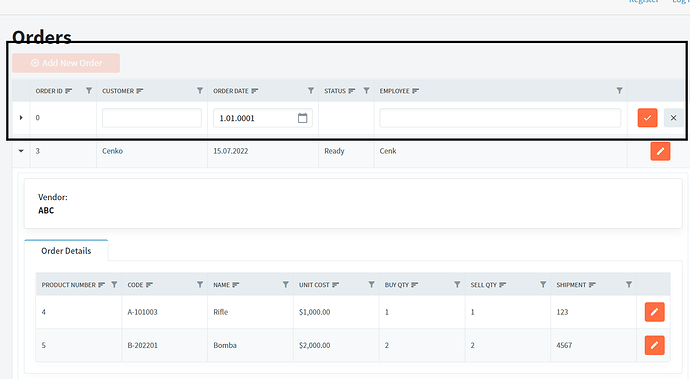This screenshot has width=690, height=379.
Task: Click into the Customer input field
Action: (152, 118)
